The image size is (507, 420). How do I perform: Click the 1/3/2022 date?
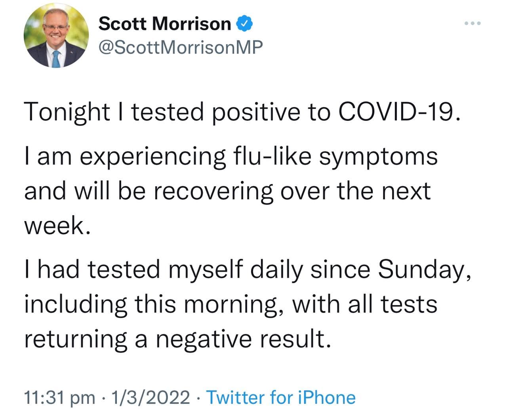(151, 397)
